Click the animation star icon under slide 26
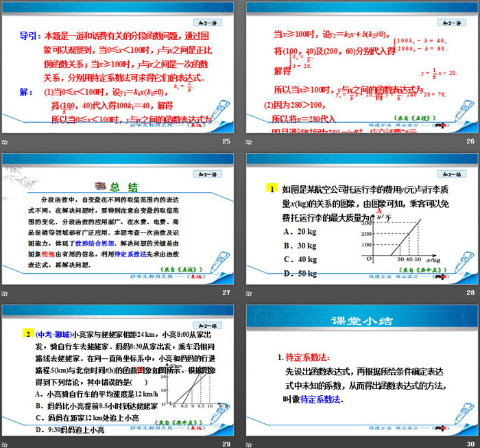The width and height of the screenshot is (480, 448). coord(249,142)
